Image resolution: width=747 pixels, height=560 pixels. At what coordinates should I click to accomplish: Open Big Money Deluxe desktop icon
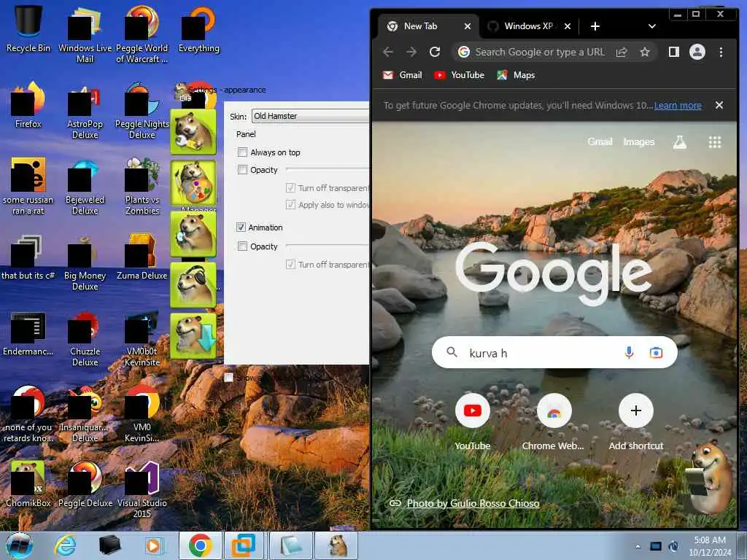85,262
